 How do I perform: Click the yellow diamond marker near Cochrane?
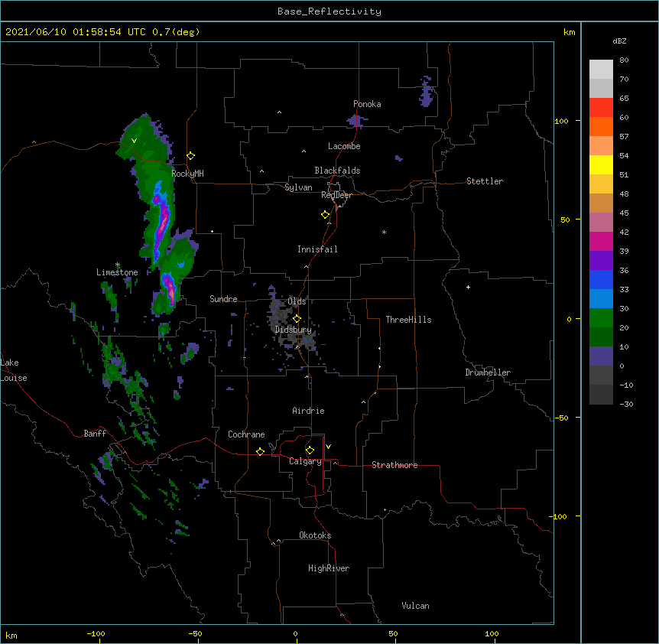pyautogui.click(x=260, y=451)
